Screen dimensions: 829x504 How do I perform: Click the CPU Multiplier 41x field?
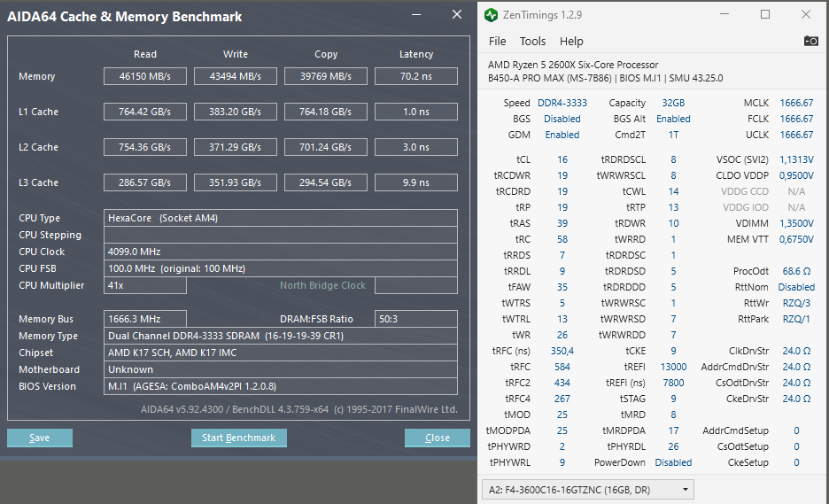145,285
